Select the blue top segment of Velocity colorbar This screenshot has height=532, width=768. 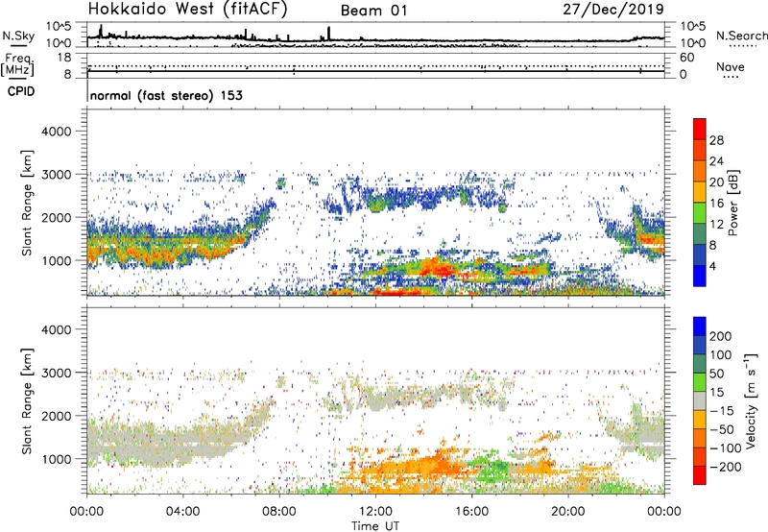(x=700, y=326)
